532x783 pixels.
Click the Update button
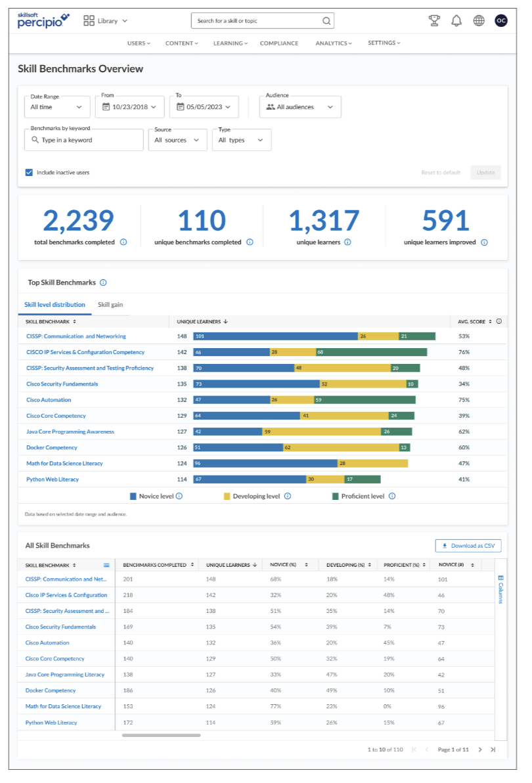[485, 172]
